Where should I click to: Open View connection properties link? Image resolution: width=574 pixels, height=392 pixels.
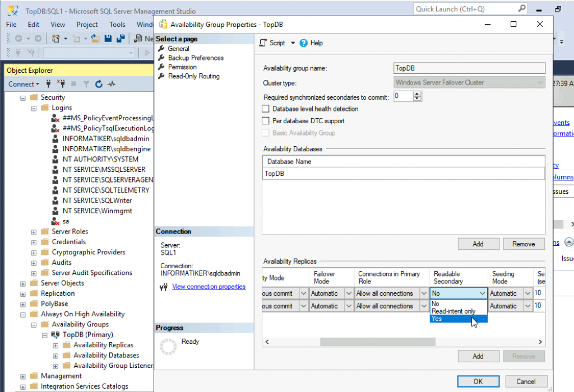[x=209, y=287]
